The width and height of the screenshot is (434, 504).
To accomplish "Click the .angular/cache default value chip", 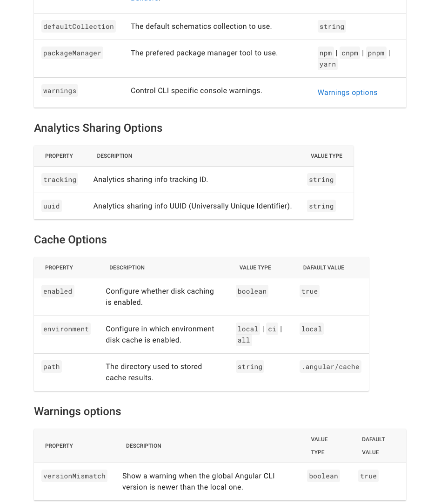I will tap(330, 366).
